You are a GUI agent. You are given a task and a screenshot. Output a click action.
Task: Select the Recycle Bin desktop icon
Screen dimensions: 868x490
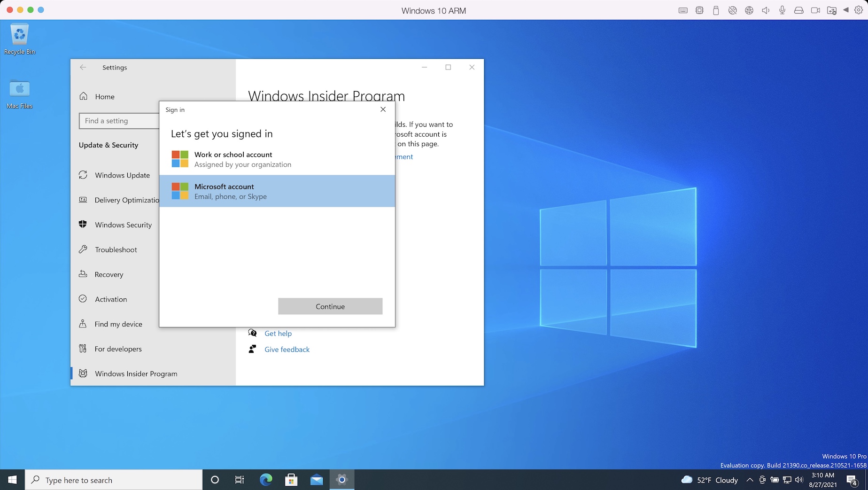point(20,39)
